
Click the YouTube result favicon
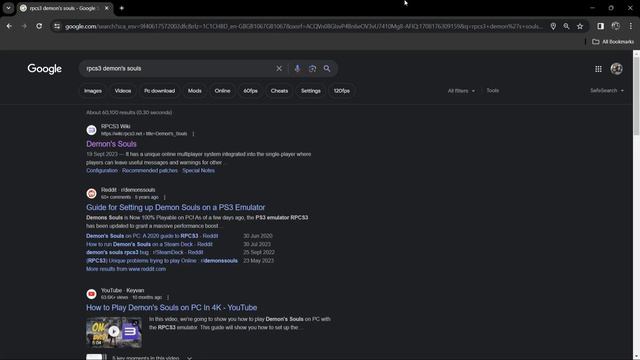click(91, 294)
